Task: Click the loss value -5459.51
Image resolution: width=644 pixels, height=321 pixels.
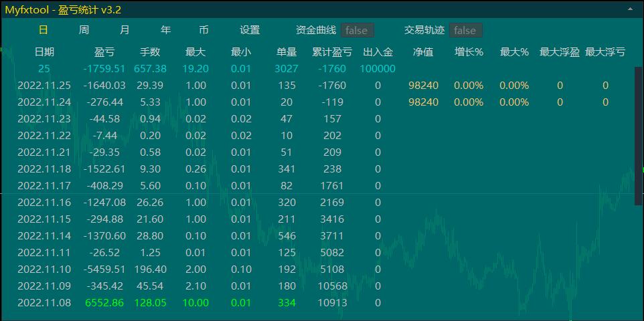Action: pos(104,270)
